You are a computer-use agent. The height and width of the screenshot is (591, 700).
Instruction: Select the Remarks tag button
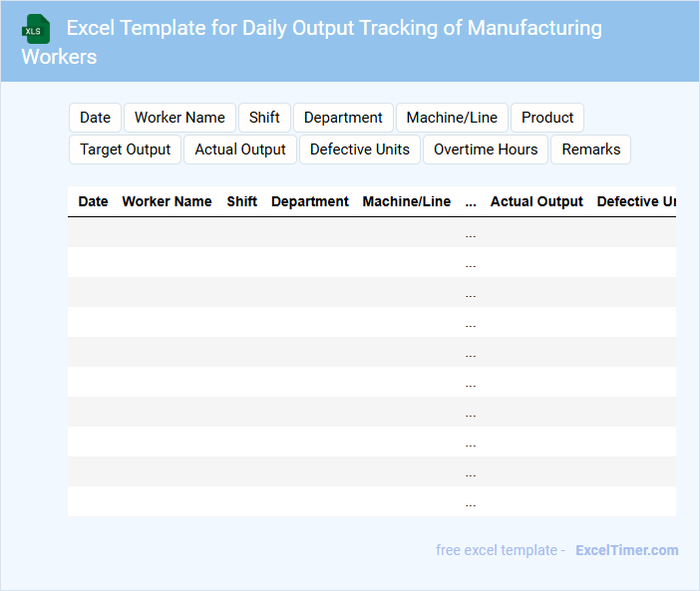pyautogui.click(x=590, y=149)
